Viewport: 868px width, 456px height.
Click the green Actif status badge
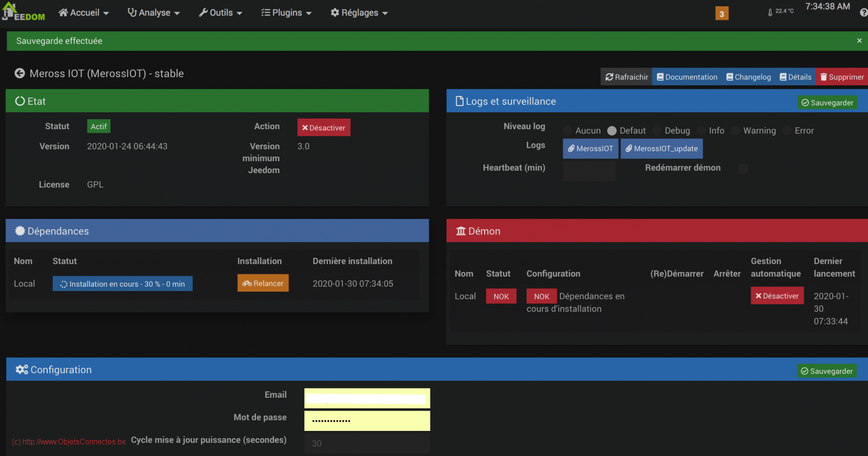(99, 126)
